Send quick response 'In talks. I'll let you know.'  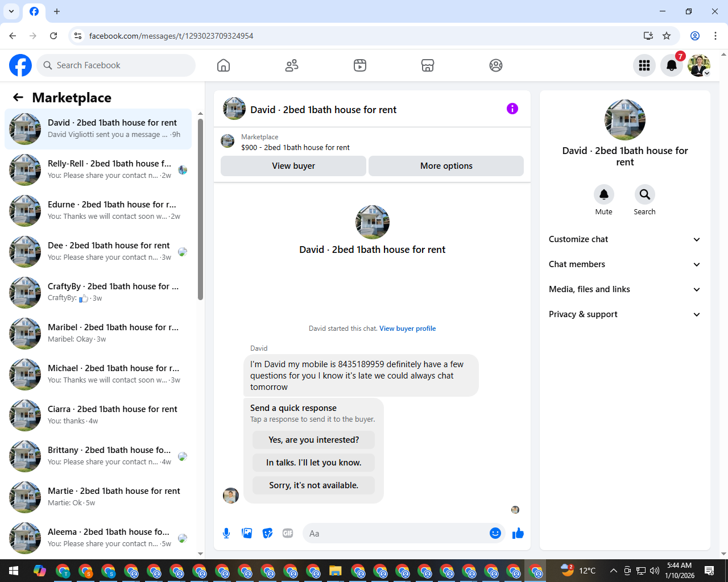coord(313,463)
